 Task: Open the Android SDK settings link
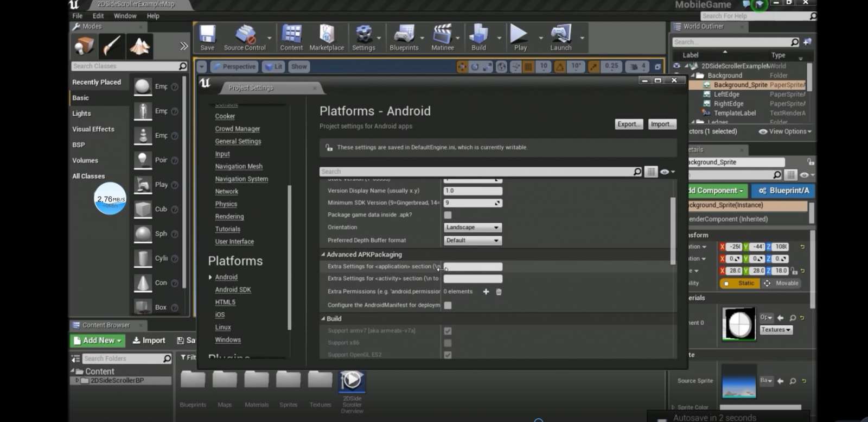(x=233, y=290)
